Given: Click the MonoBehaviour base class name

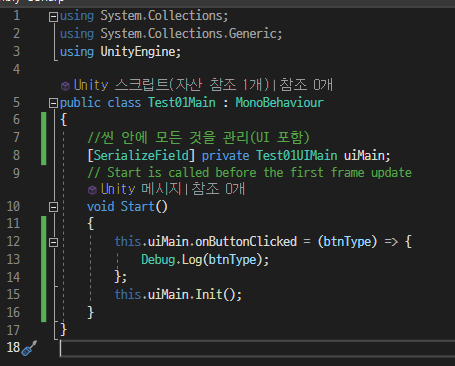Looking at the screenshot, I should (x=279, y=103).
